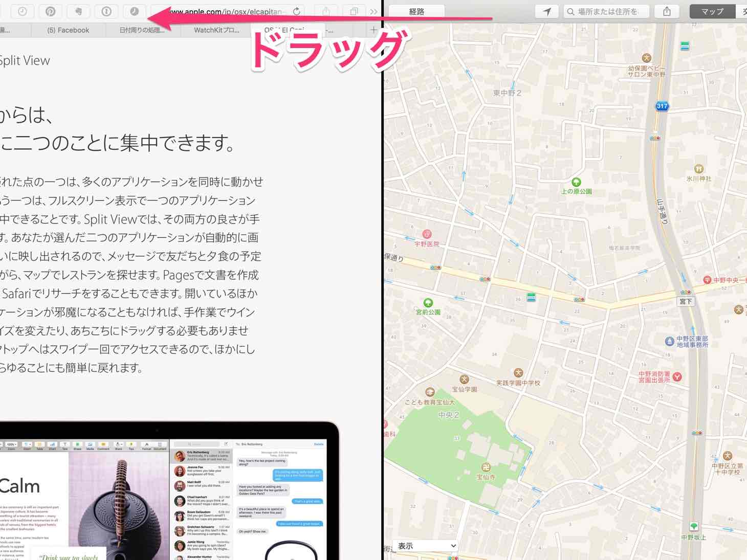The image size is (747, 560).
Task: Open the Maps share button
Action: [x=667, y=11]
